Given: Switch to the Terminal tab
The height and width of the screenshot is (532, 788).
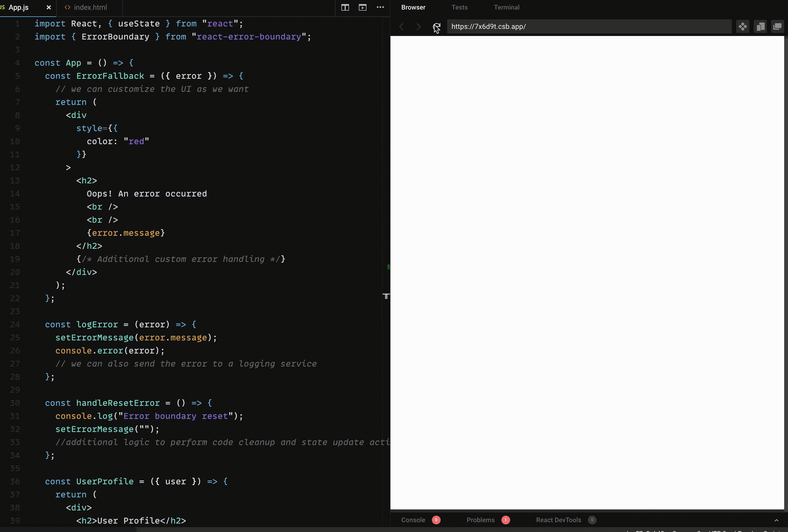Looking at the screenshot, I should tap(507, 7).
